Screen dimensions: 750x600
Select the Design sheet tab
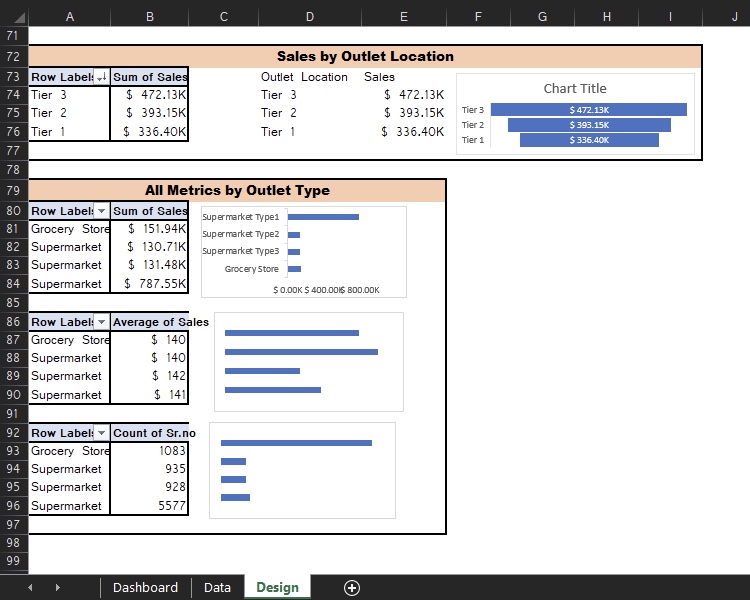coord(277,588)
